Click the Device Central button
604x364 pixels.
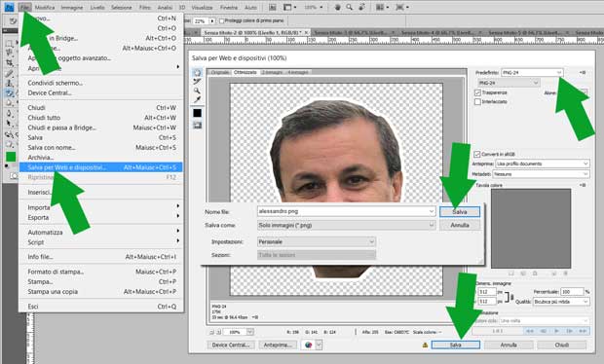coord(231,345)
